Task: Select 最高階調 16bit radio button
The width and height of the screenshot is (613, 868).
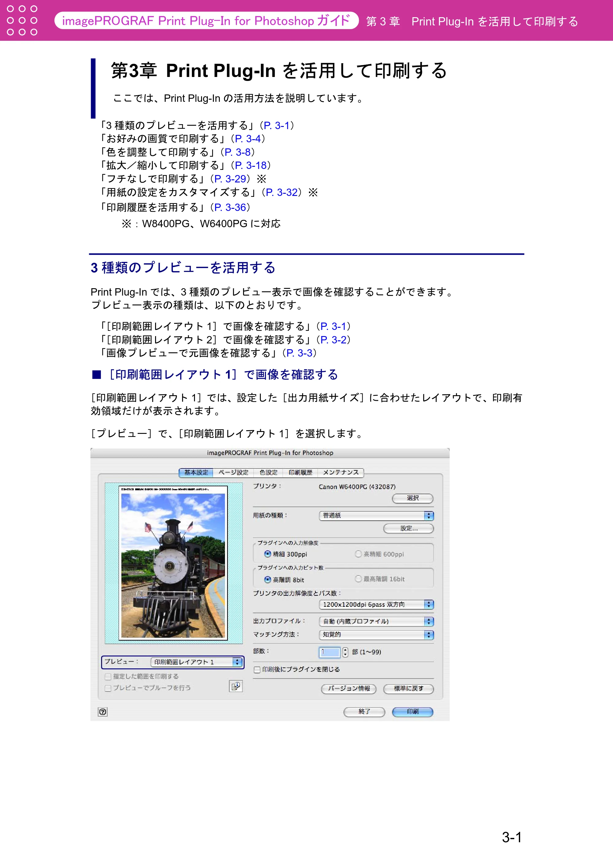Action: (x=358, y=579)
